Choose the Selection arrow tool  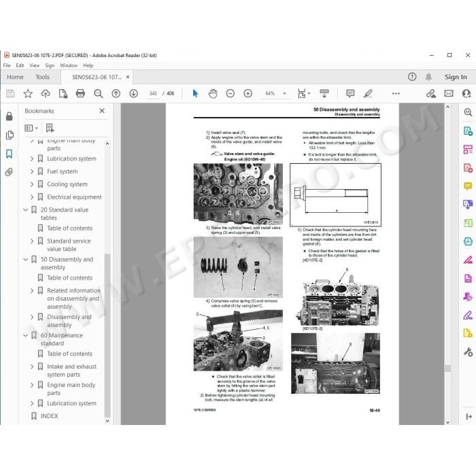(195, 94)
